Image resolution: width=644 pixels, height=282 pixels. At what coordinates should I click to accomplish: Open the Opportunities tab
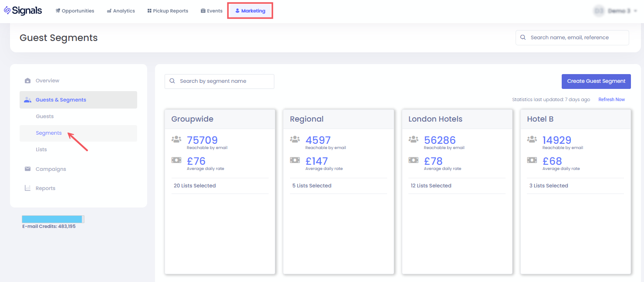[75, 11]
